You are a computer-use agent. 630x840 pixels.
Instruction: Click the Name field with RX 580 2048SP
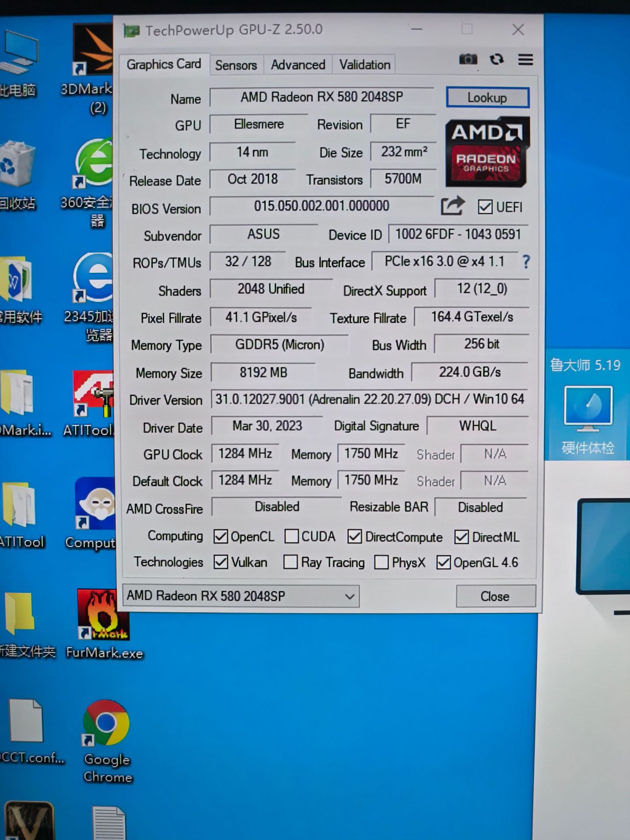(322, 97)
